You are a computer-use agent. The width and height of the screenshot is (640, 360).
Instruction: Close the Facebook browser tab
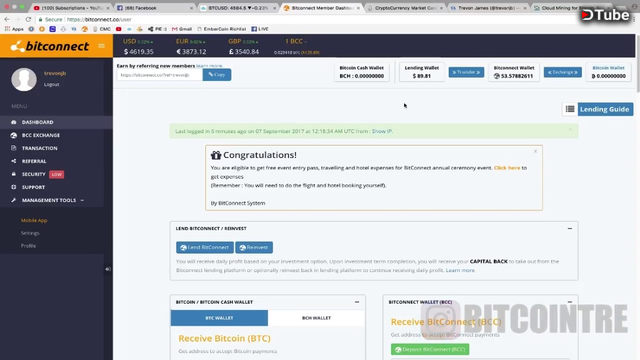191,8
